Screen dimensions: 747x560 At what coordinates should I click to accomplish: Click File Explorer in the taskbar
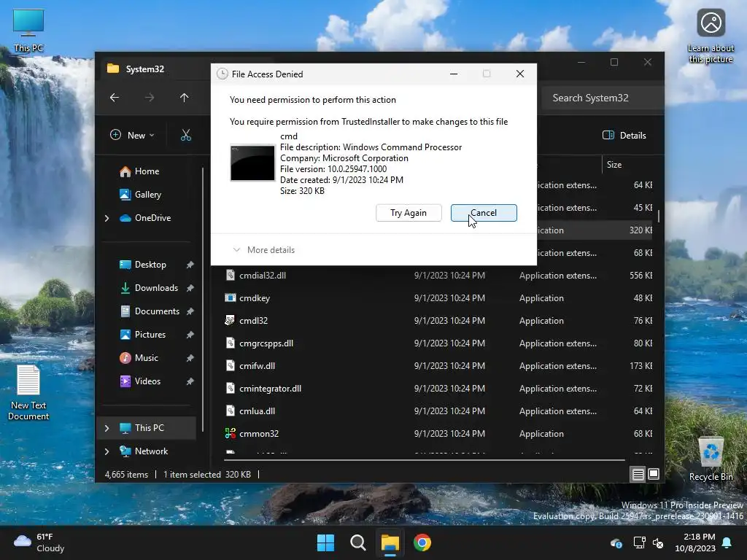point(390,542)
